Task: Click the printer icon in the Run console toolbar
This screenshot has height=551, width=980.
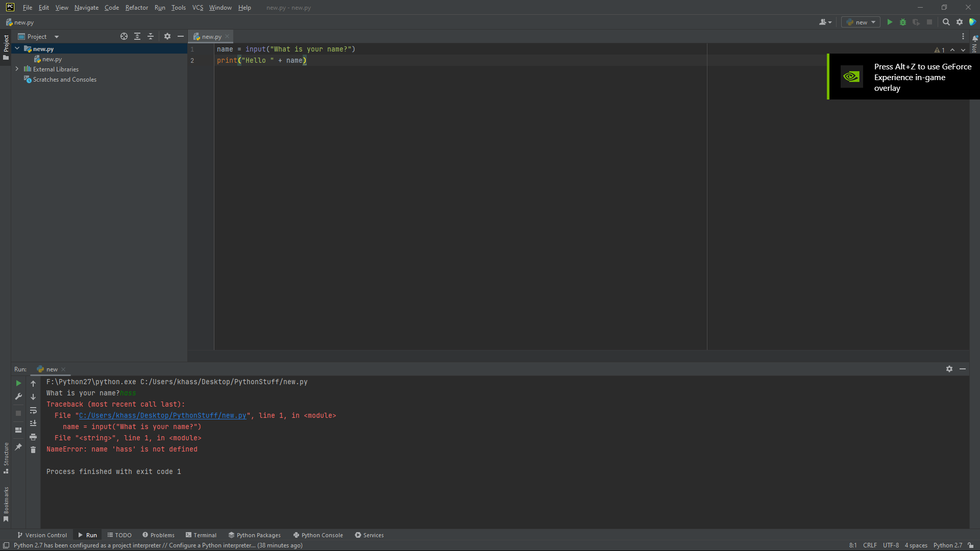Action: tap(33, 437)
